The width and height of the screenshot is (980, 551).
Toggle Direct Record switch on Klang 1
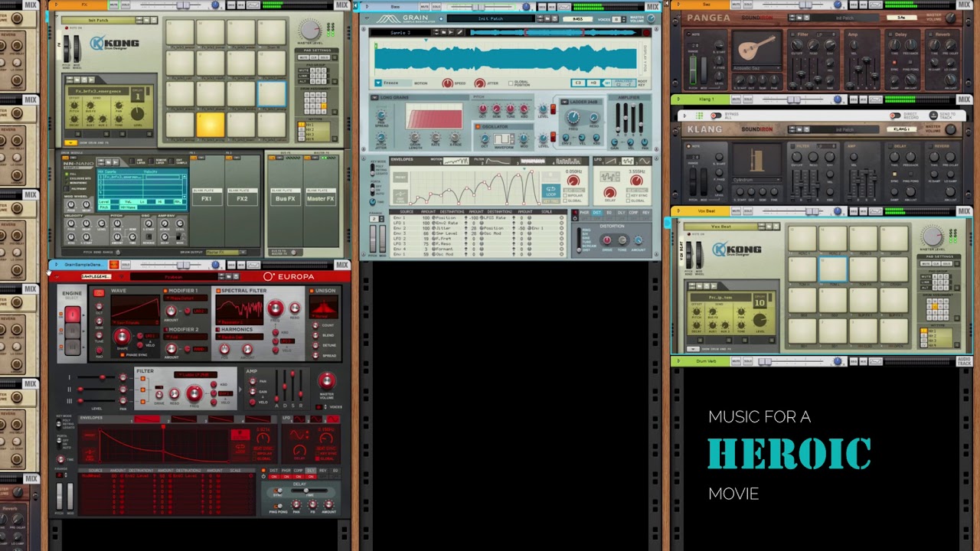tap(895, 116)
